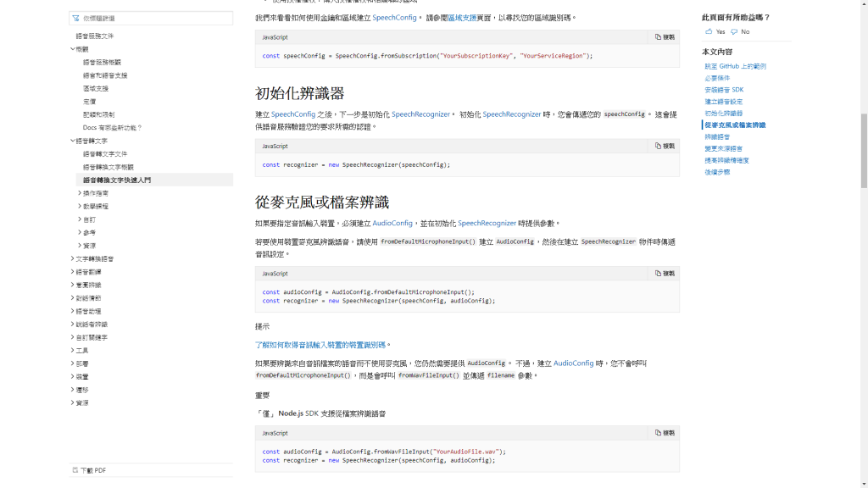
Task: Copy the fromDefaultMicrophoneInput code block
Action: click(x=665, y=274)
